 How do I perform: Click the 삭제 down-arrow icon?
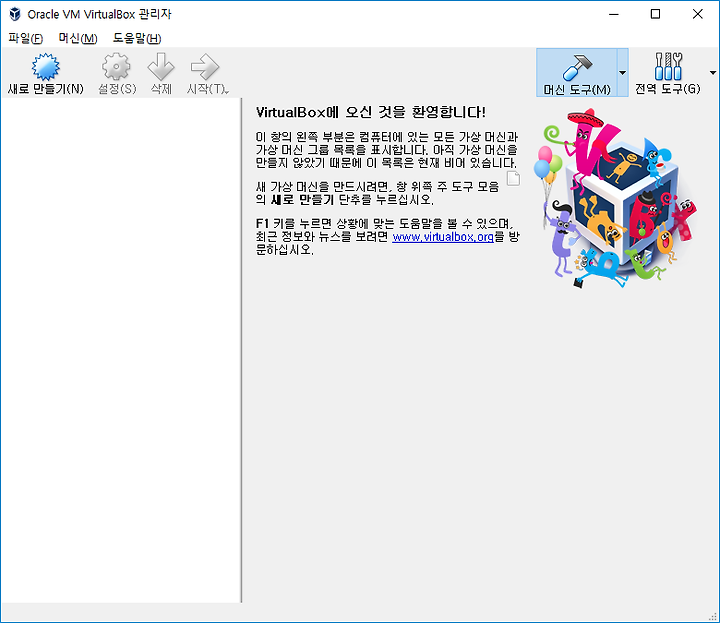(x=161, y=67)
